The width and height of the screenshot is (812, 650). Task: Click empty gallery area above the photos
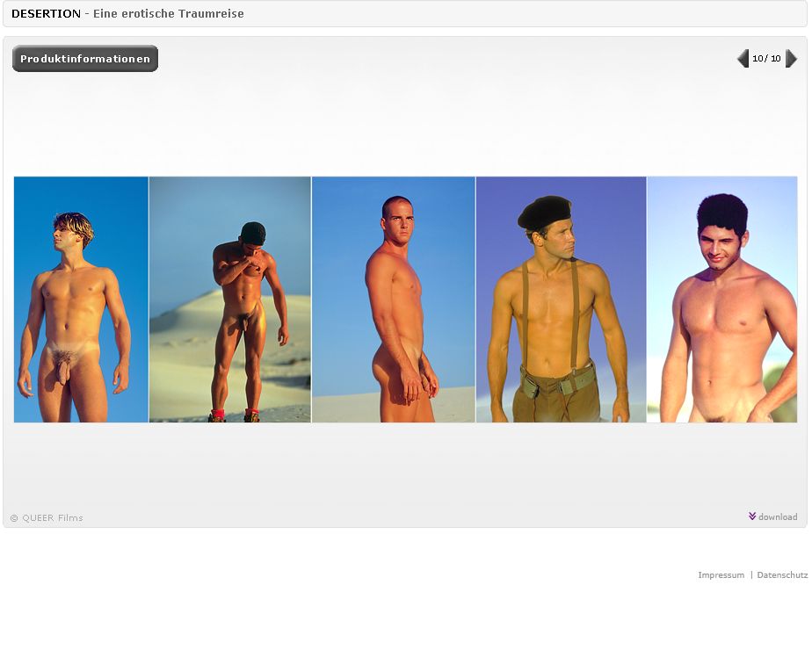[x=404, y=123]
